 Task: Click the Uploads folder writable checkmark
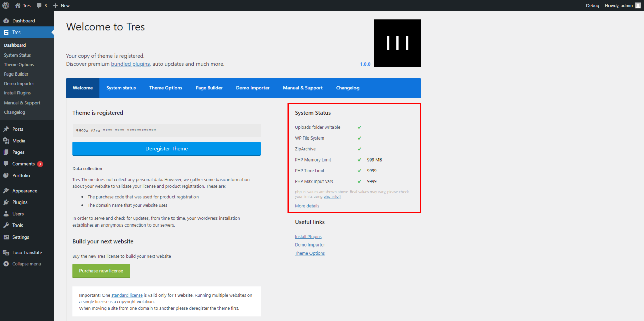[359, 127]
